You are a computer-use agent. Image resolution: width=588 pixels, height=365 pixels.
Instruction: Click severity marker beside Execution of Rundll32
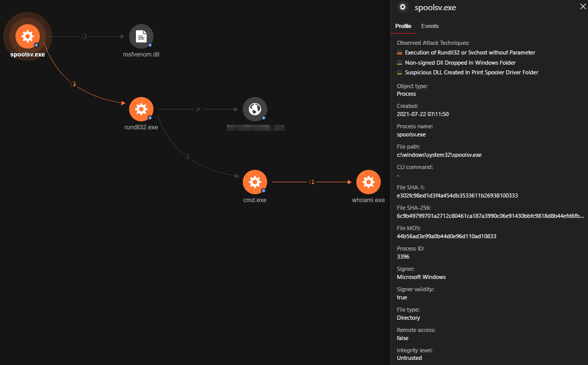(x=399, y=52)
